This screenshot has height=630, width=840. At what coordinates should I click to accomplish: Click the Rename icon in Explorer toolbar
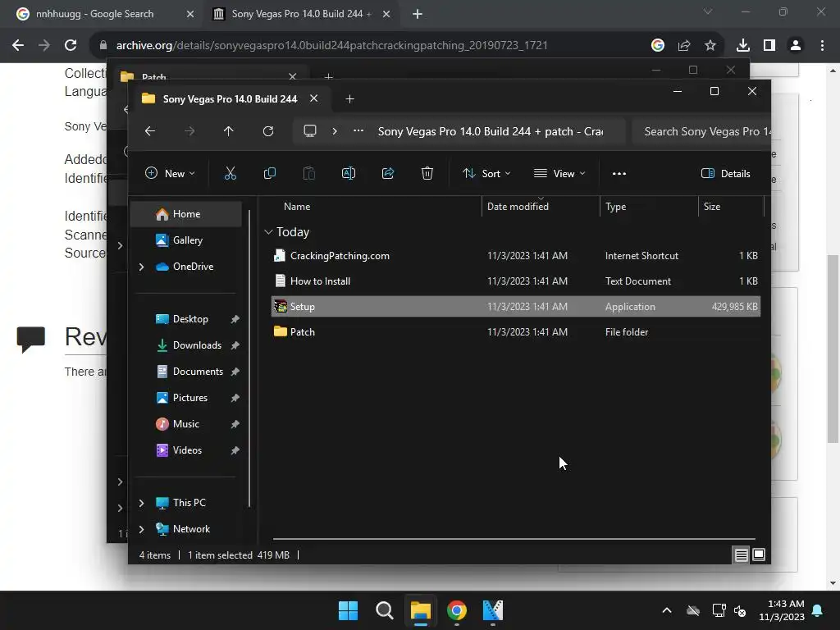pyautogui.click(x=348, y=173)
